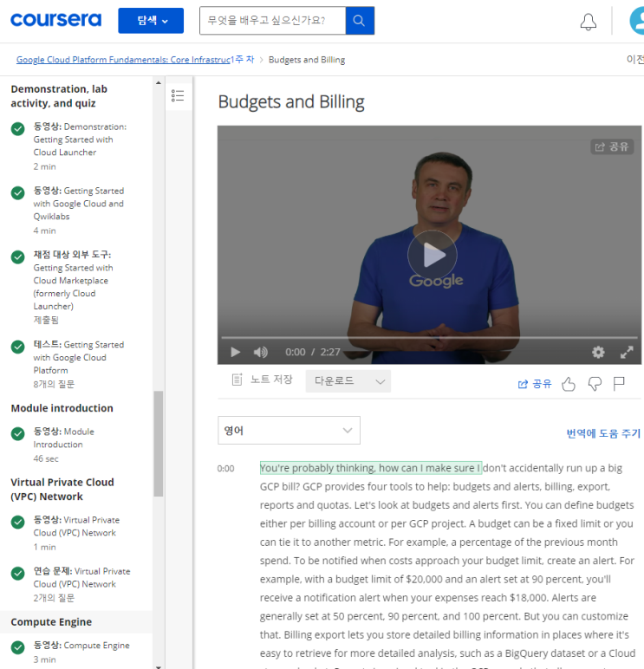
Task: Click the blue 공유 share link below video
Action: tap(535, 384)
